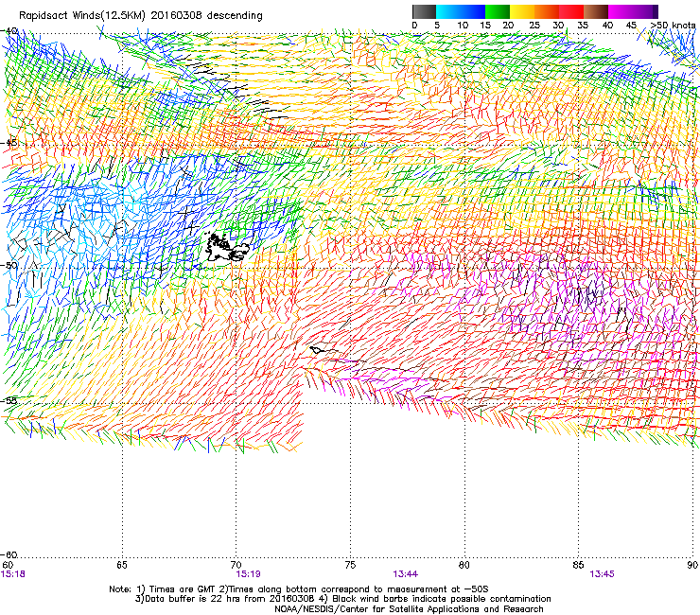This screenshot has width=700, height=615.
Task: Click the 'NOAA/NESDIS/Center for Satellite Applications' credit line
Action: (409, 609)
